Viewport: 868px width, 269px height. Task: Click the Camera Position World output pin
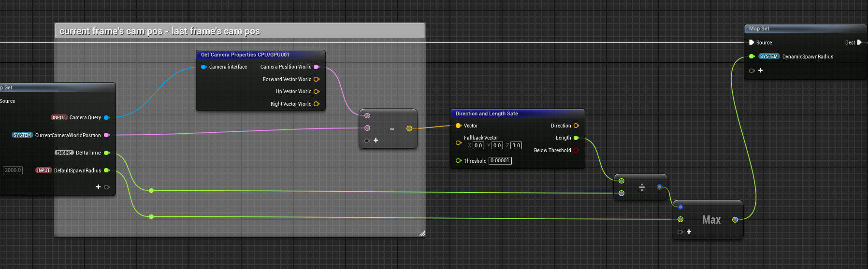click(317, 67)
